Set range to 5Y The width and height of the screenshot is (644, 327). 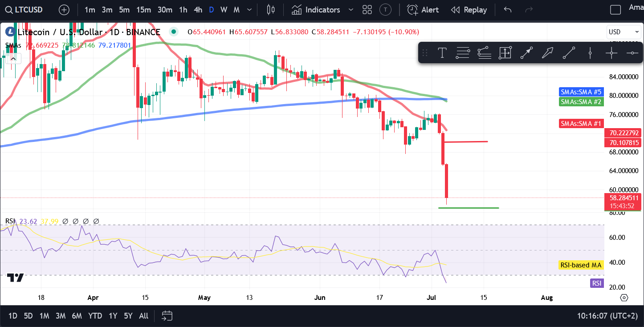pyautogui.click(x=128, y=316)
